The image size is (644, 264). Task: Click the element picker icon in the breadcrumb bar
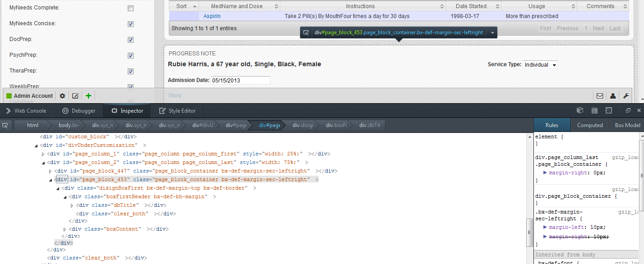pyautogui.click(x=5, y=125)
